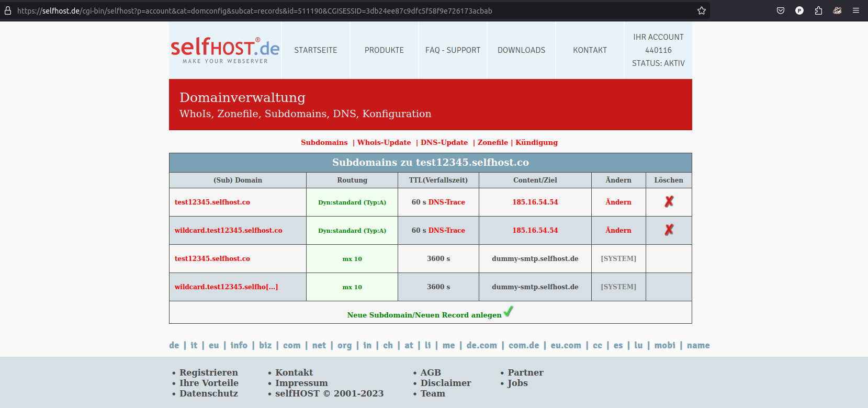Click the green checkmark next to new record

[508, 312]
